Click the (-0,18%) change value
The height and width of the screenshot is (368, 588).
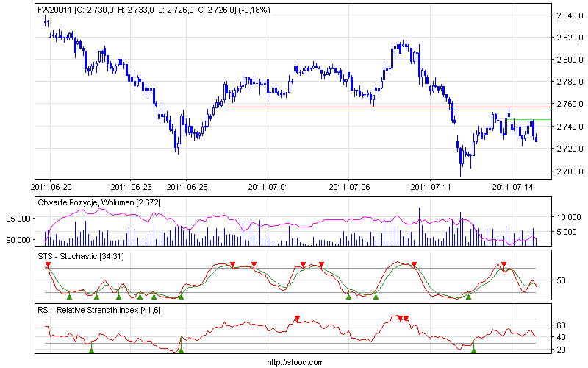[254, 10]
